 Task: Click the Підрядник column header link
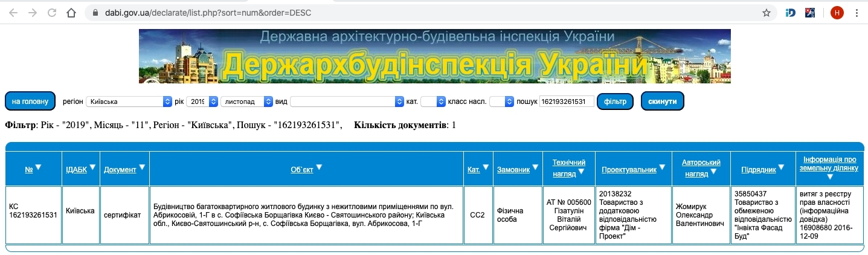coord(759,170)
